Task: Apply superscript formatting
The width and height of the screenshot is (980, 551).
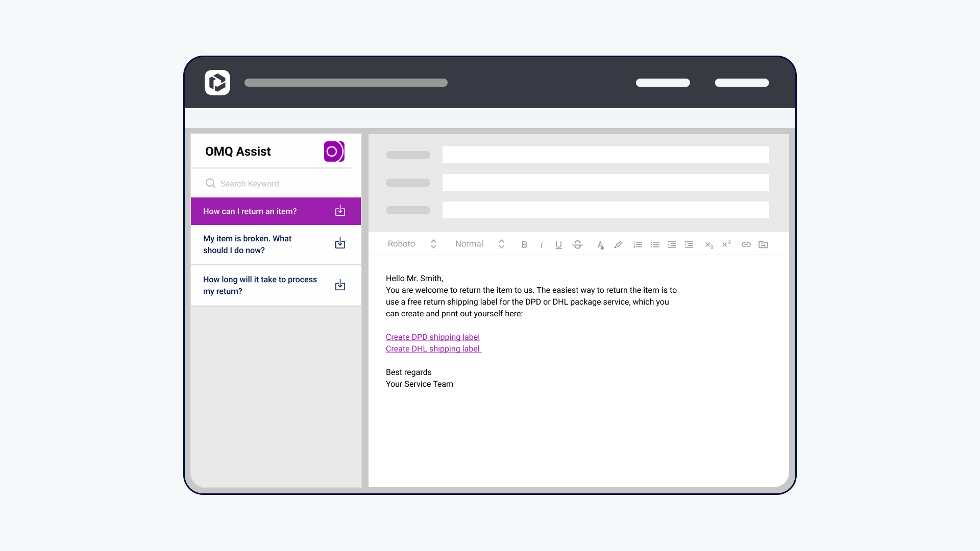Action: 726,244
